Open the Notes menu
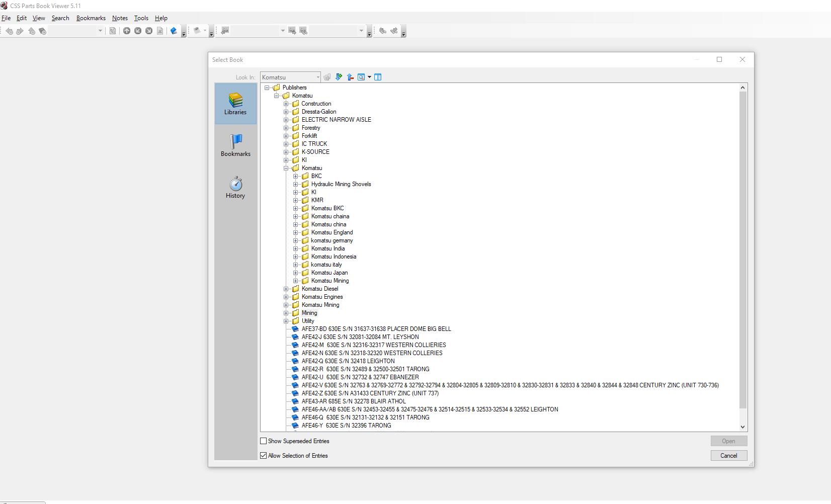The width and height of the screenshot is (831, 504). [x=120, y=18]
